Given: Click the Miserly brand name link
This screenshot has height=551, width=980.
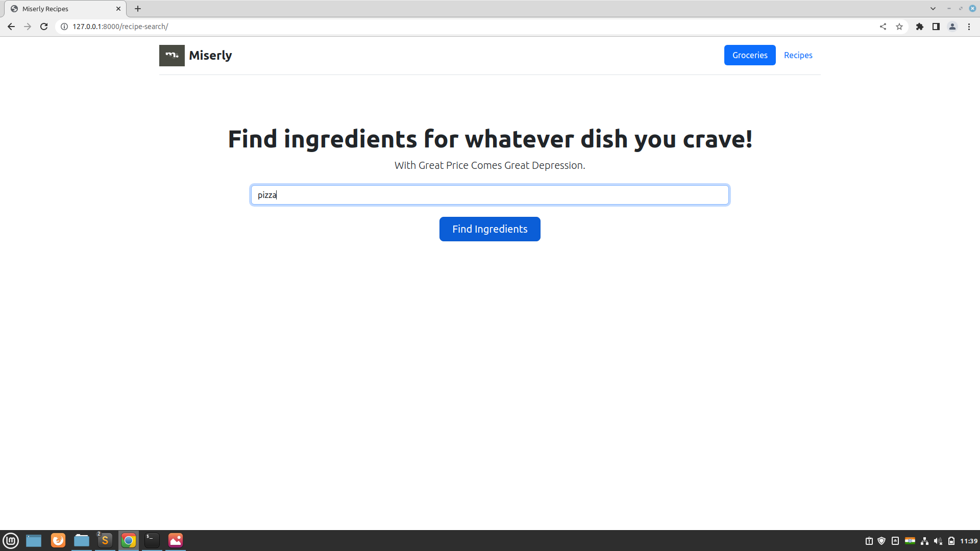Looking at the screenshot, I should tap(210, 55).
